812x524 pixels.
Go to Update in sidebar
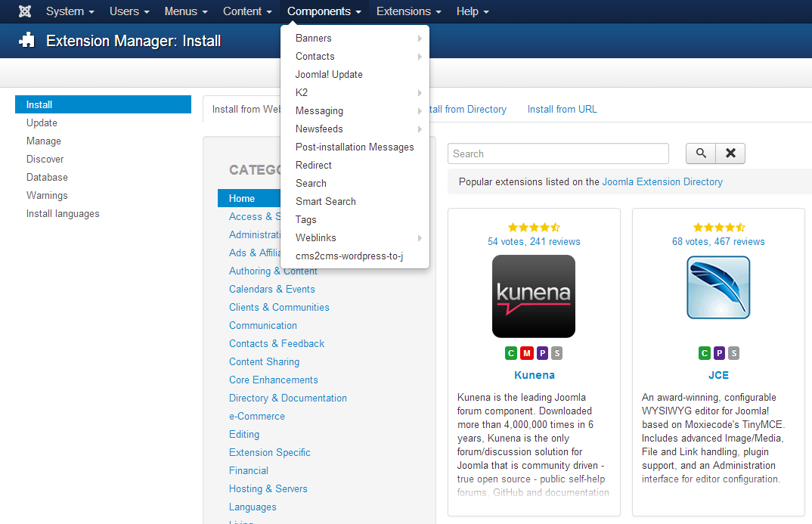(42, 122)
